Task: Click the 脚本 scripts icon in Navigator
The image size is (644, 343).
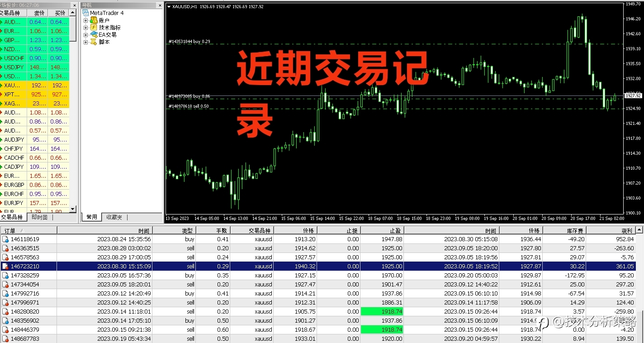Action: (94, 42)
